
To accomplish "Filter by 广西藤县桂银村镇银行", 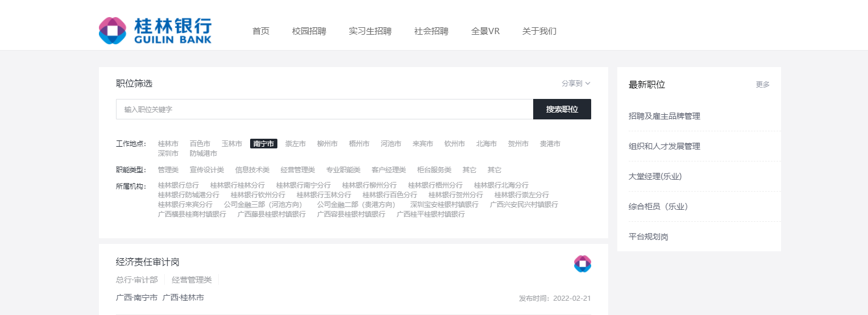I will click(272, 214).
